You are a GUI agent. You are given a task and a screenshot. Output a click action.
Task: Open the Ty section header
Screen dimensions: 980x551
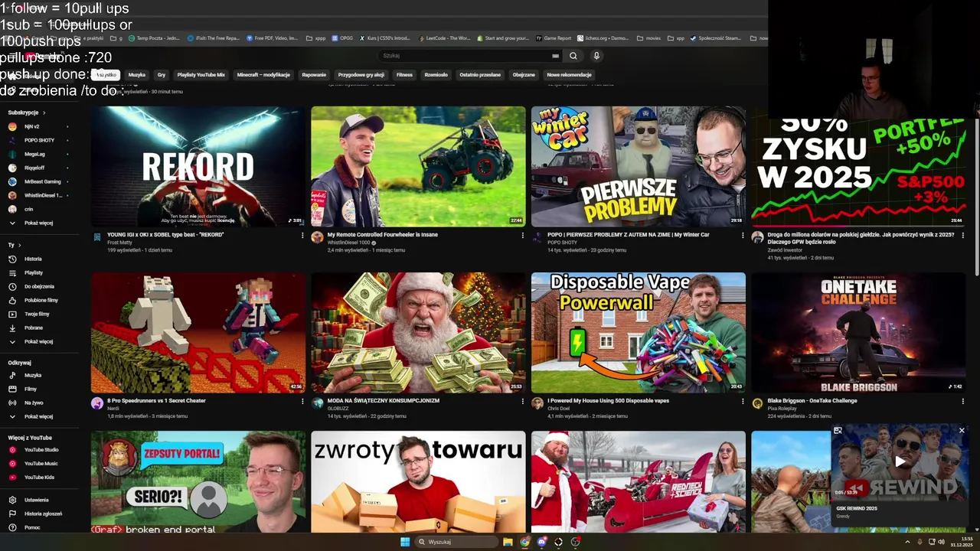point(14,245)
